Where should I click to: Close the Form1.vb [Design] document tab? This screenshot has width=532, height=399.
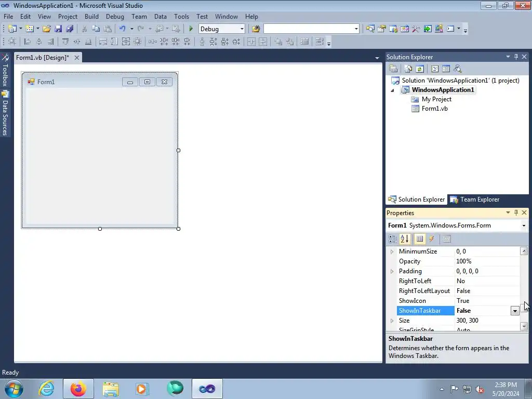pos(77,58)
